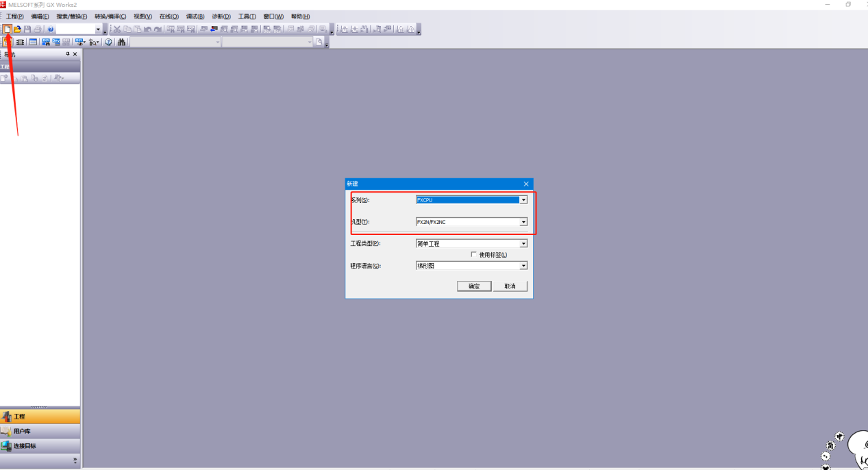Expand the 系列 series dropdown showing FXCPU
868x470 pixels.
click(x=523, y=200)
